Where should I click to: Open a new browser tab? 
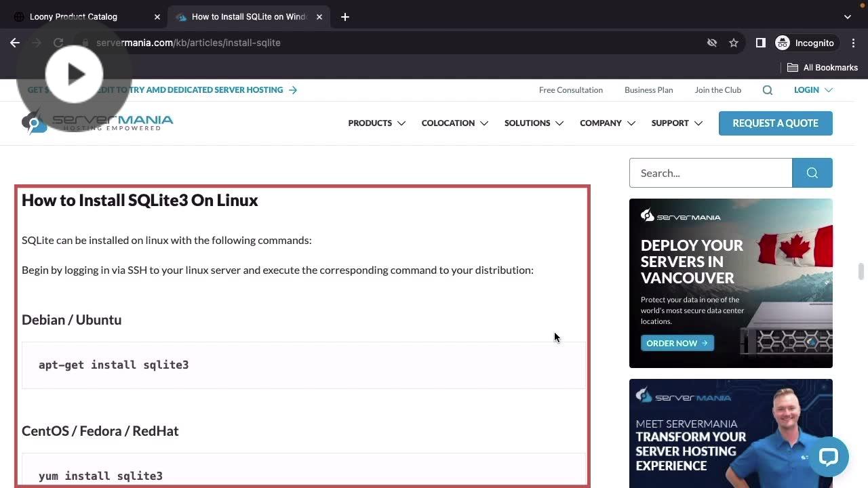pyautogui.click(x=345, y=17)
